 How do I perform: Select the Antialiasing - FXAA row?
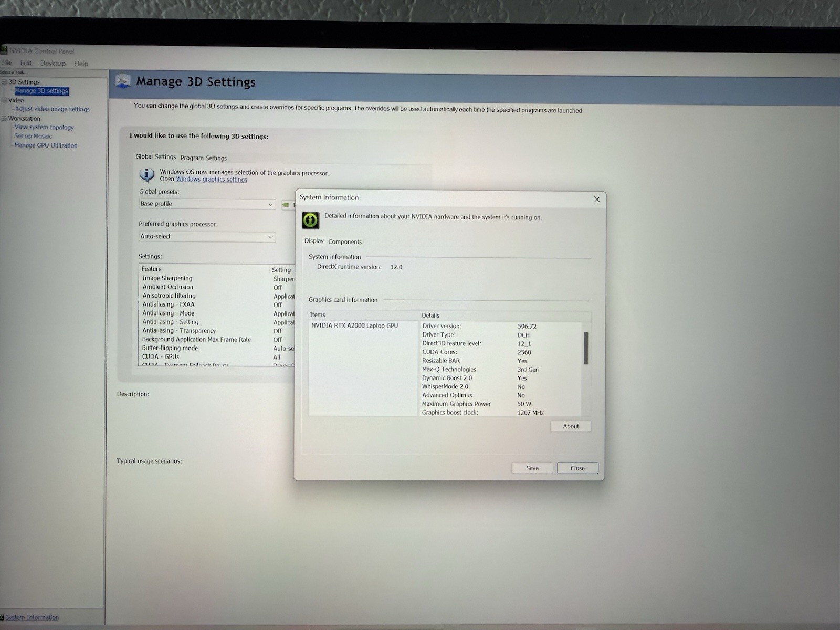[217, 304]
